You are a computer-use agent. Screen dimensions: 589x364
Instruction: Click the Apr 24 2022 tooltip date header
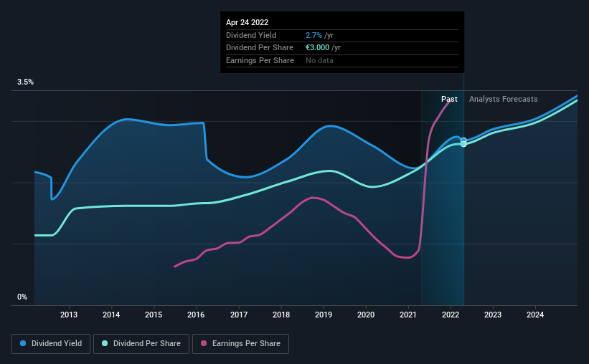coord(248,22)
